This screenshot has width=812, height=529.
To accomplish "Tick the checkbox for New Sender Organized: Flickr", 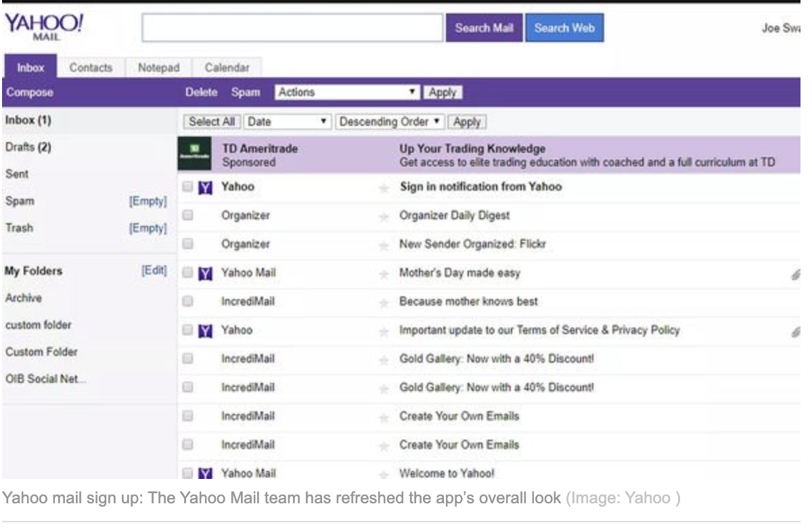I will (188, 244).
